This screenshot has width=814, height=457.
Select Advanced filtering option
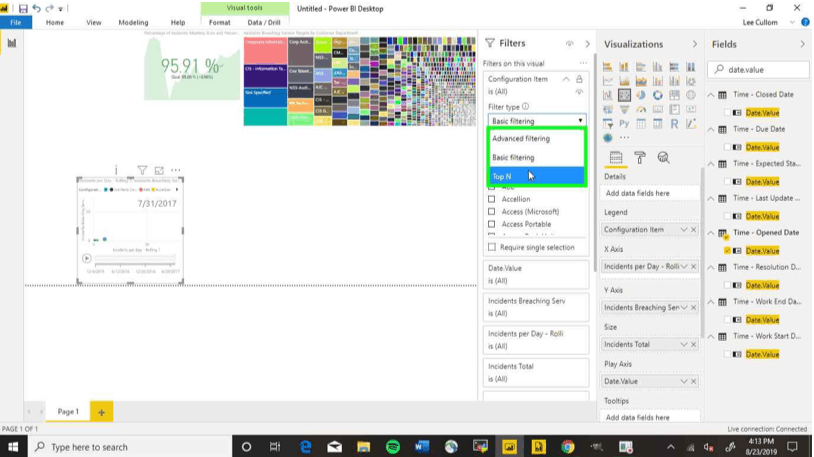[537, 139]
